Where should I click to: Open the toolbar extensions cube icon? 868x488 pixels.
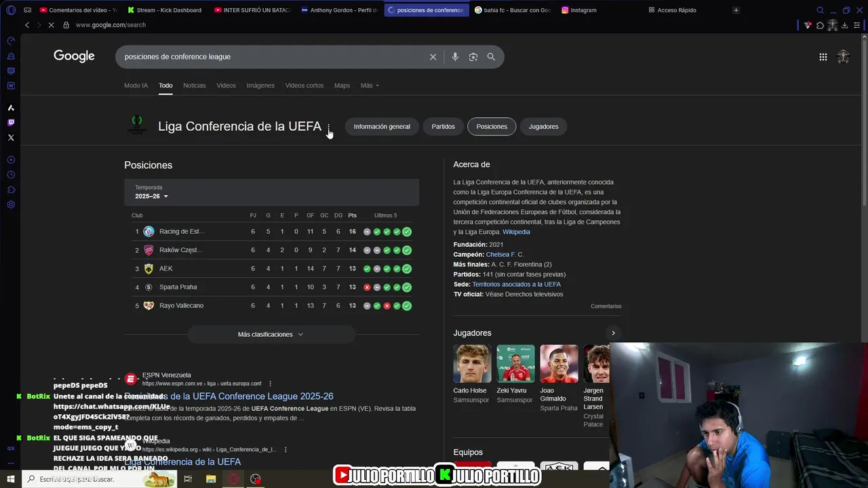(x=820, y=25)
